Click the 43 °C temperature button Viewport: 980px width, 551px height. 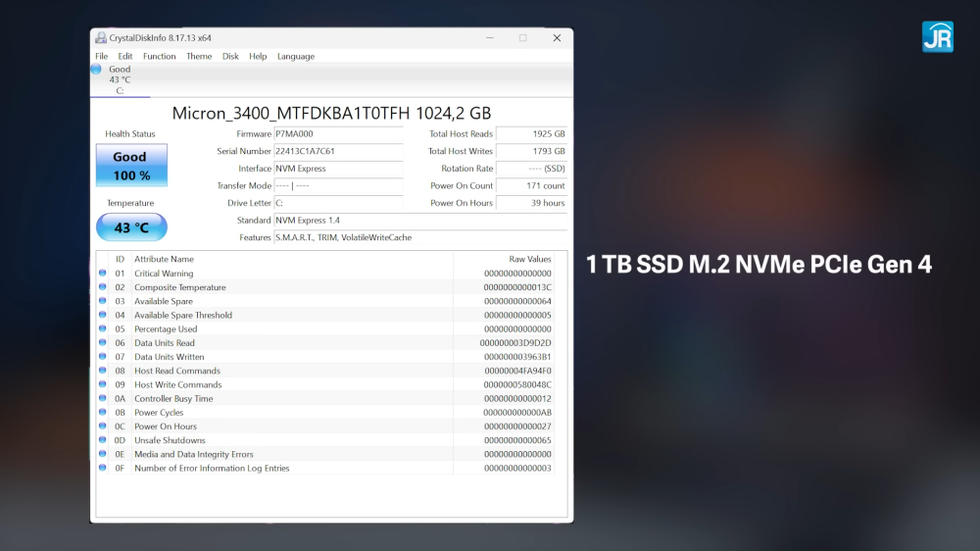pyautogui.click(x=131, y=227)
